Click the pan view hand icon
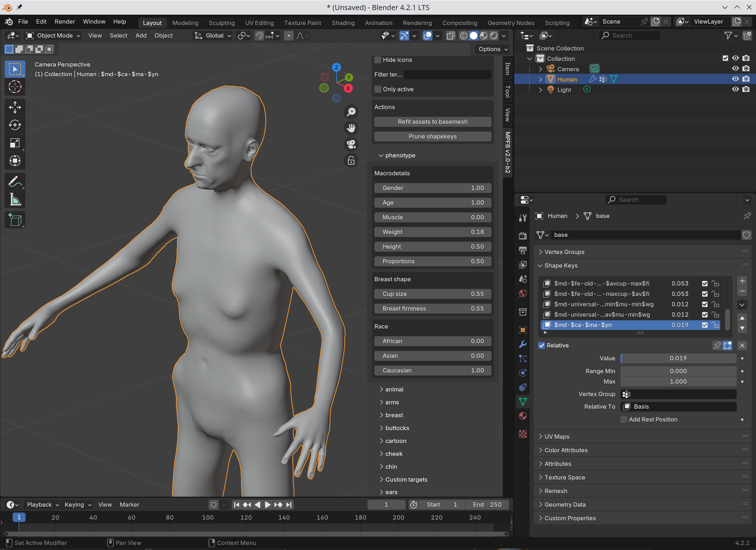 pos(351,128)
